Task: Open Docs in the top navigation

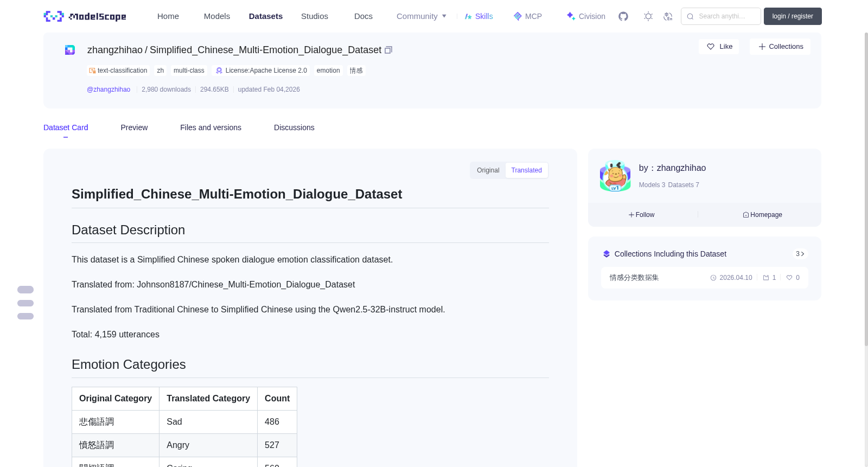Action: (x=363, y=16)
